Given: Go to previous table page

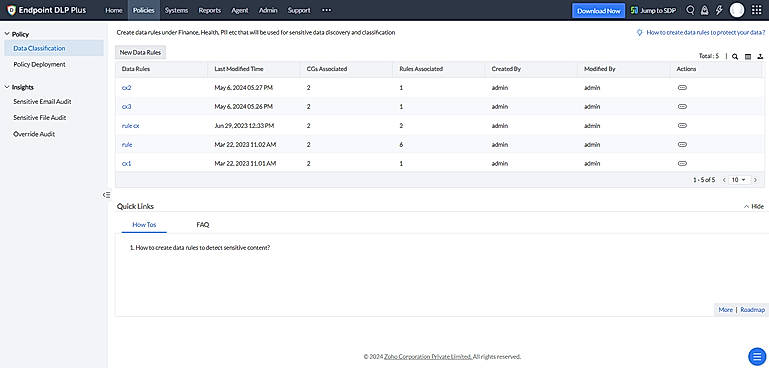Looking at the screenshot, I should [x=724, y=180].
